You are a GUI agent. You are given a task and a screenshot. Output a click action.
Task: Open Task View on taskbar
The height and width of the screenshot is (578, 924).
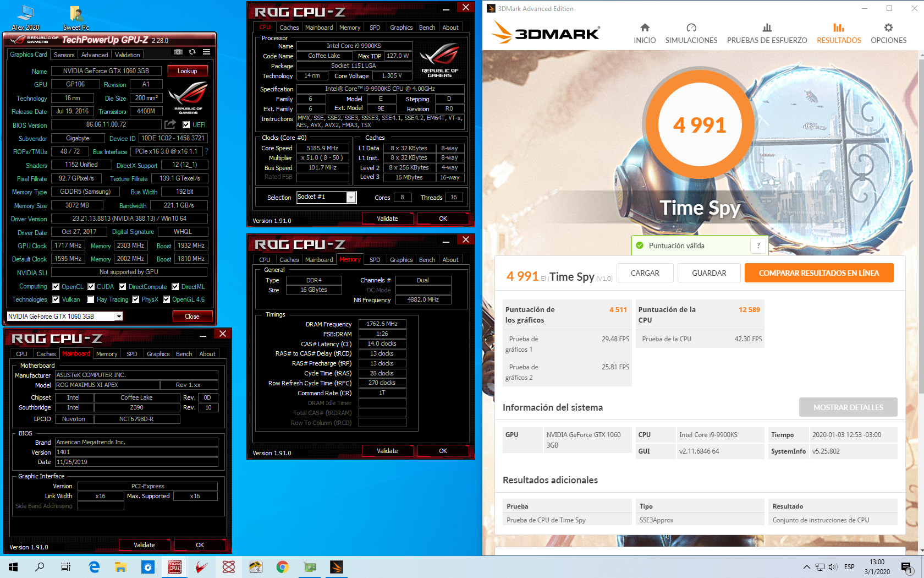tap(66, 566)
